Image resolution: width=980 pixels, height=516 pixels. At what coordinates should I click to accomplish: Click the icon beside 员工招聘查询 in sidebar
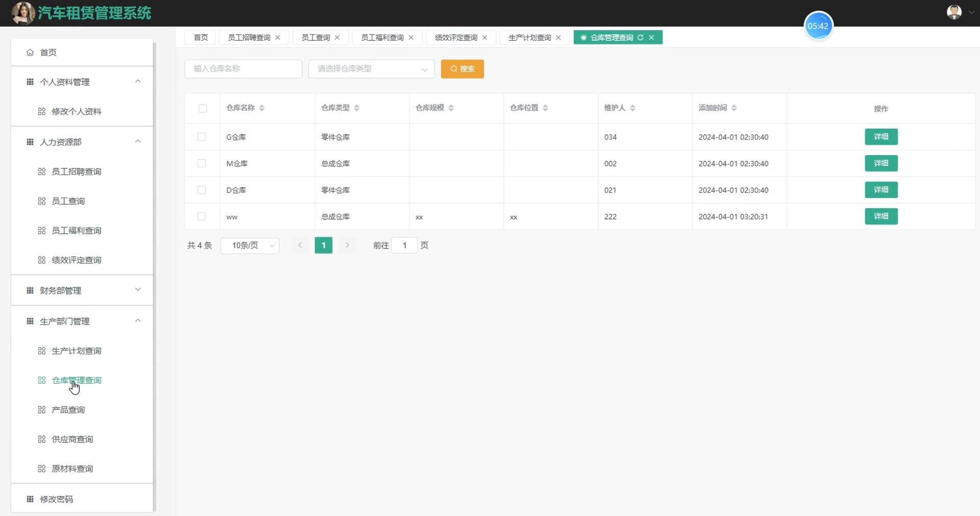[42, 171]
